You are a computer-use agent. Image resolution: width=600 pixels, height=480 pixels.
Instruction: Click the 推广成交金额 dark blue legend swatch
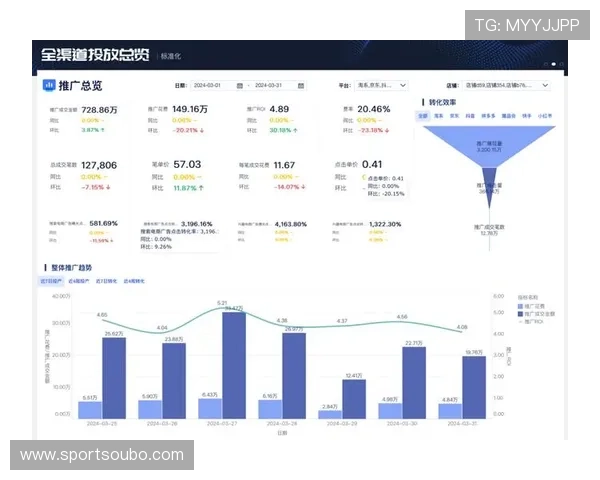click(x=520, y=314)
